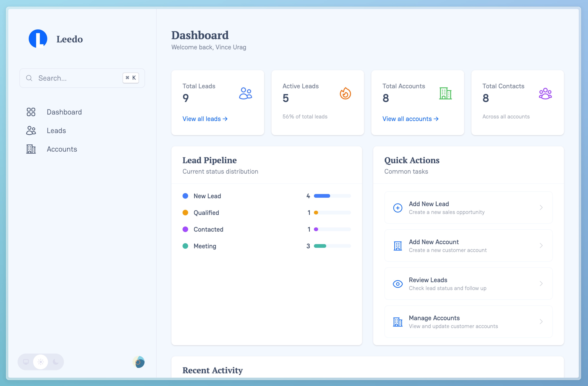Screen dimensions: 588x386
Task: Click the Add New Account action
Action: click(468, 246)
